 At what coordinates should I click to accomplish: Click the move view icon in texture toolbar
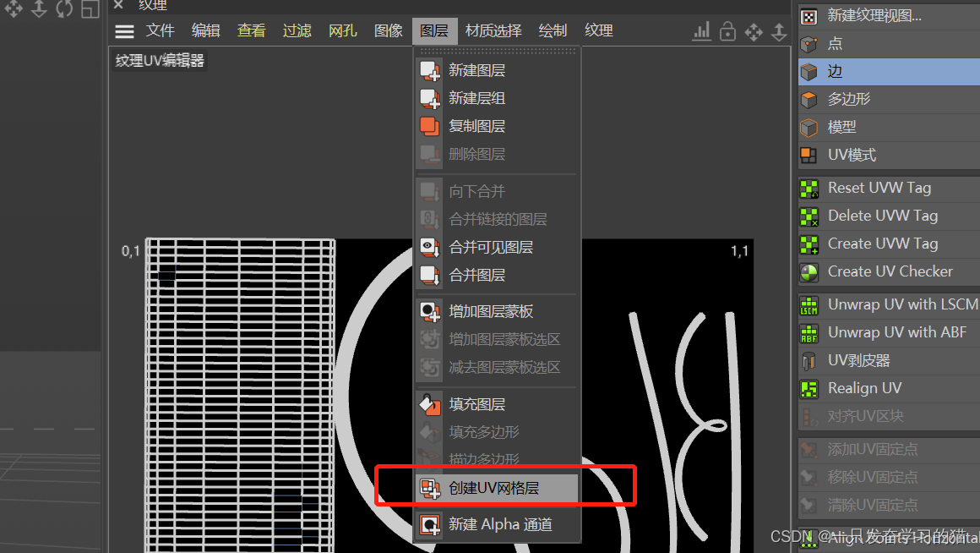[754, 32]
